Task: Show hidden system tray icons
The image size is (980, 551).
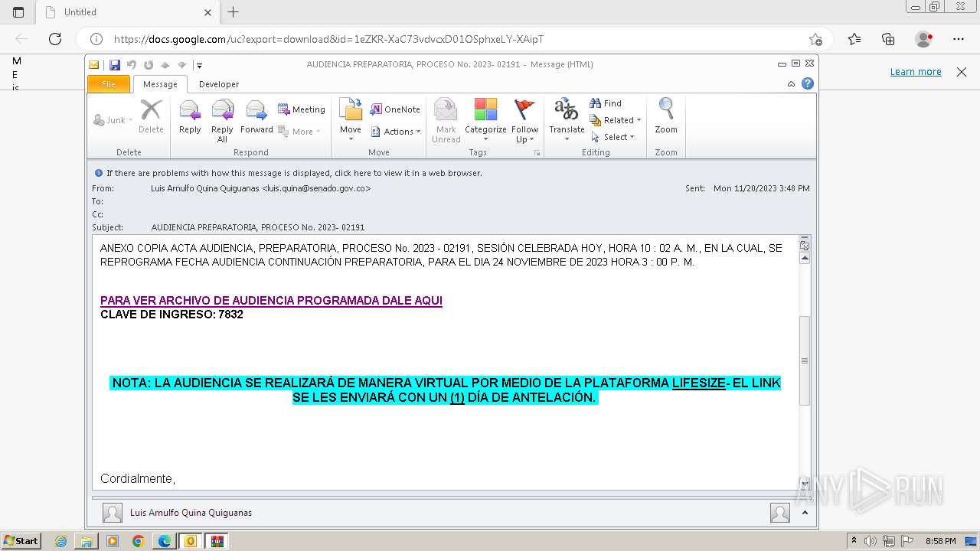Action: 854,541
